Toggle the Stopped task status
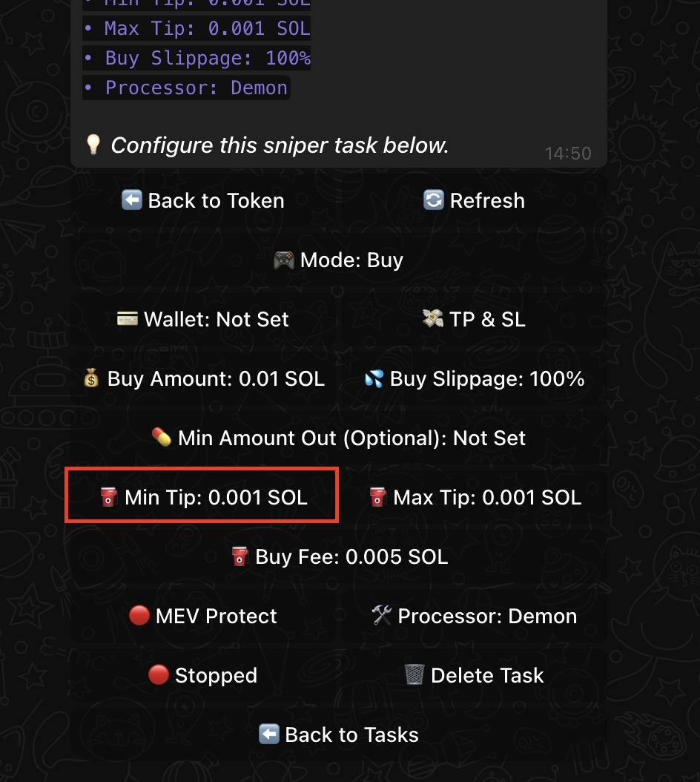The image size is (700, 782). 203,675
